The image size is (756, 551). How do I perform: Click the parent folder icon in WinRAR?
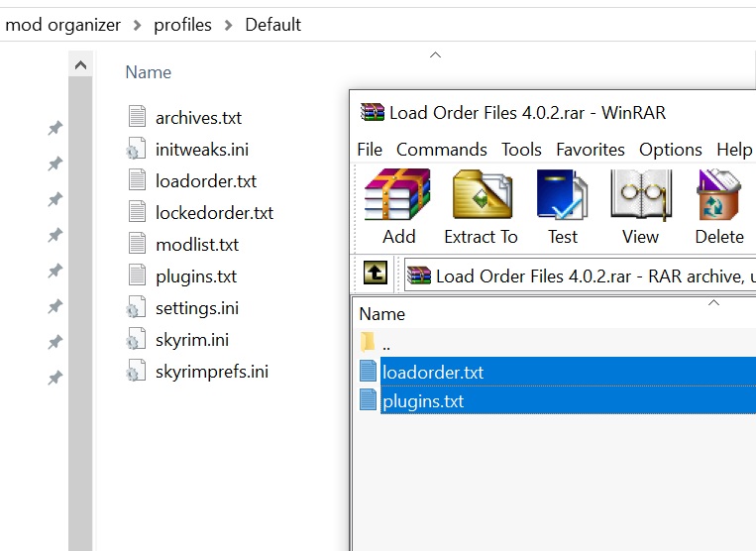(x=368, y=342)
